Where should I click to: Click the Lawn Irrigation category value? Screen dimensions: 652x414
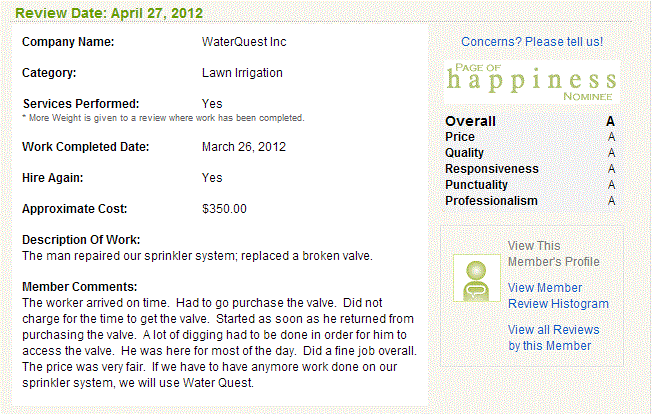tap(242, 73)
